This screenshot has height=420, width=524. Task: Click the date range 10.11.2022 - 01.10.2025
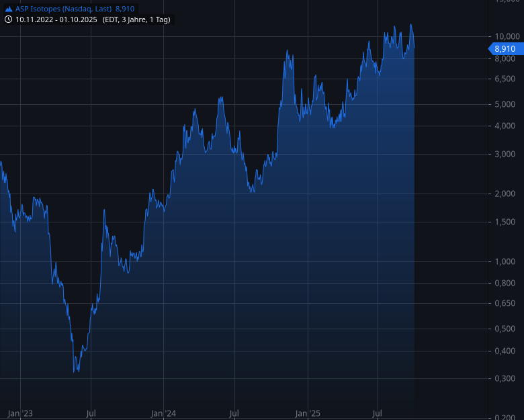pyautogui.click(x=56, y=19)
